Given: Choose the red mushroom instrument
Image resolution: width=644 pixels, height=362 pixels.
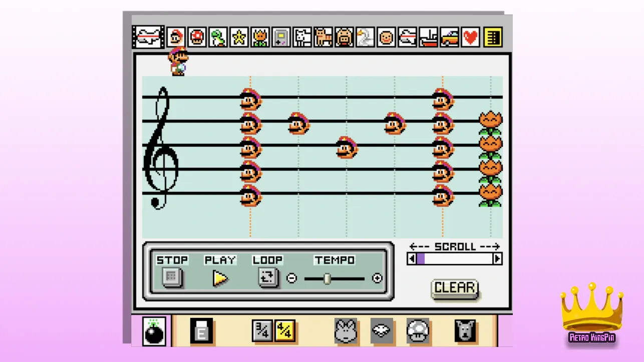Looking at the screenshot, I should [x=197, y=38].
